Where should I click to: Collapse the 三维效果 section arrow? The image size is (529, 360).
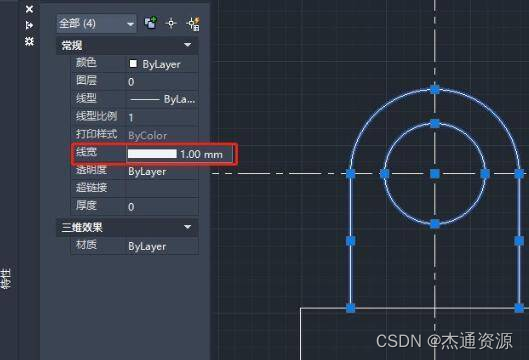point(188,227)
